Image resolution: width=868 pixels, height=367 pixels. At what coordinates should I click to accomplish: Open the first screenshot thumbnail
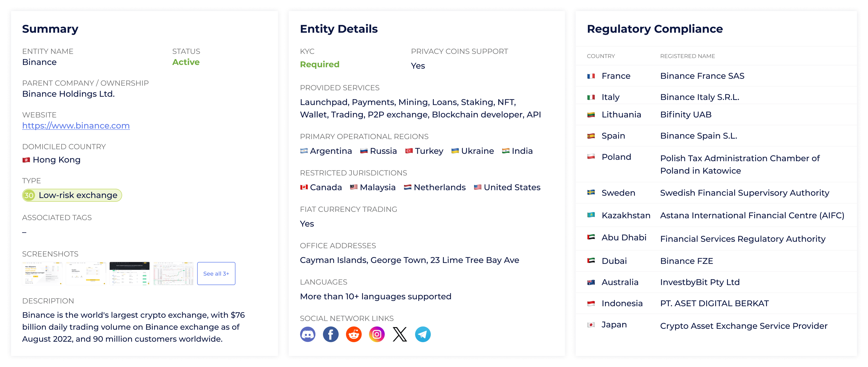[42, 274]
